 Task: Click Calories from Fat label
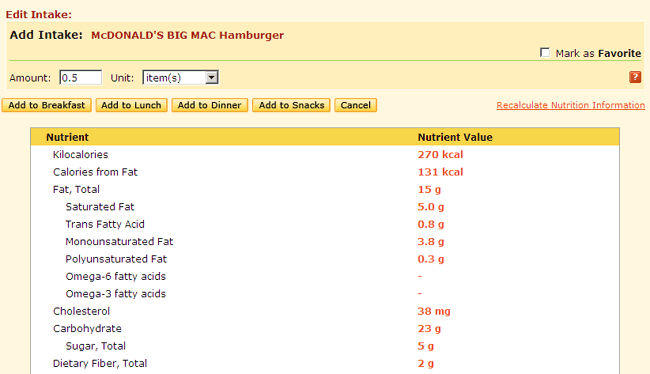click(x=95, y=172)
